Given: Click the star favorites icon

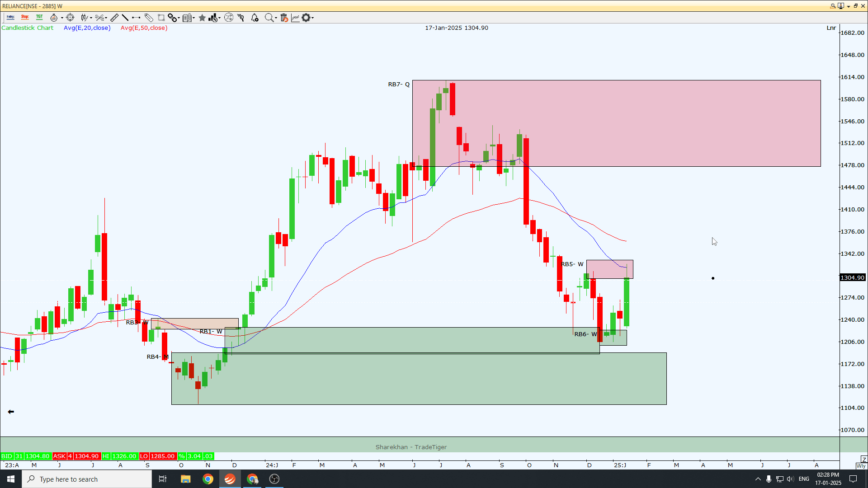Looking at the screenshot, I should [202, 18].
